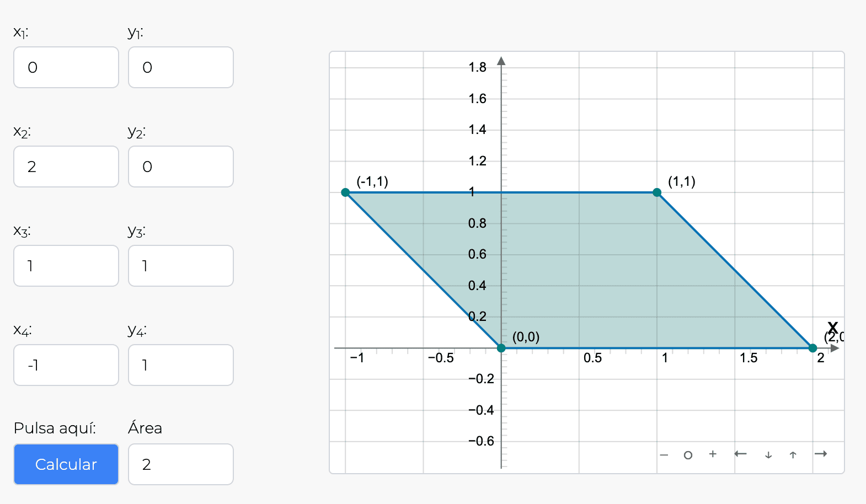The image size is (866, 504).
Task: Pan the graph left with left arrow
Action: (x=740, y=454)
